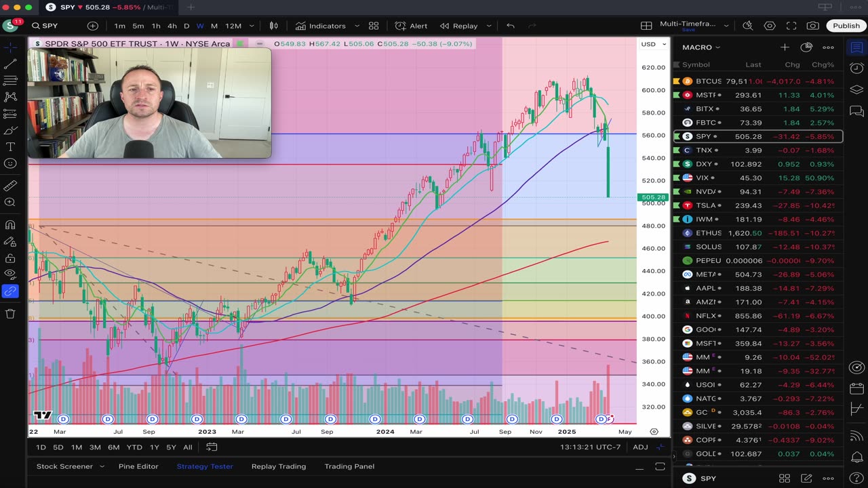
Task: Open the chart layout setup icon
Action: 646,26
